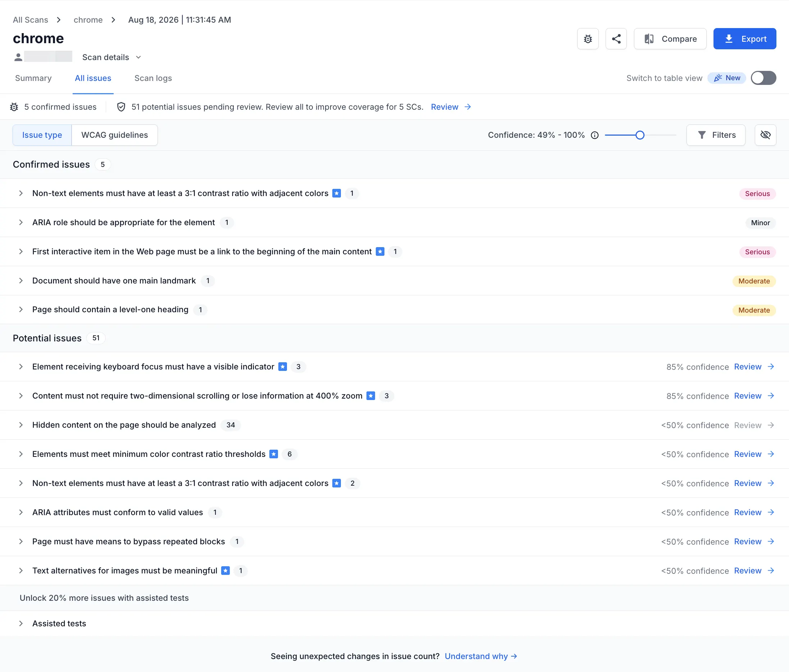This screenshot has height=672, width=789.
Task: Group issues by WCAG guidelines
Action: click(115, 135)
